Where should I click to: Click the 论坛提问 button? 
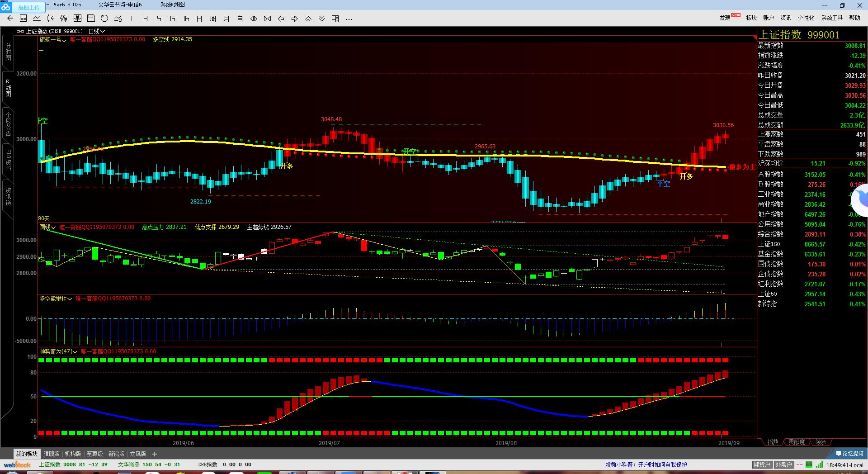850,453
